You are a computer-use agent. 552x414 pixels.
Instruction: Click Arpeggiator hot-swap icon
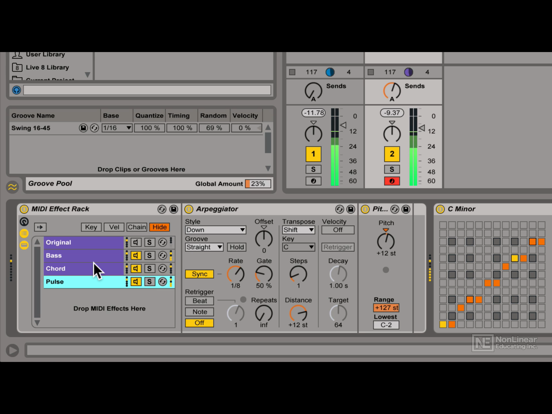(x=339, y=209)
